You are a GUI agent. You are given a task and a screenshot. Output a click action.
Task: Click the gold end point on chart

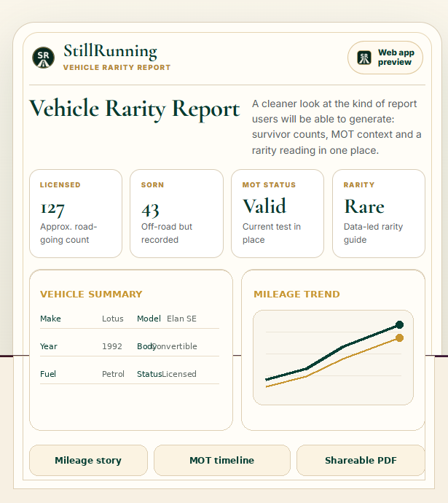[x=399, y=338]
